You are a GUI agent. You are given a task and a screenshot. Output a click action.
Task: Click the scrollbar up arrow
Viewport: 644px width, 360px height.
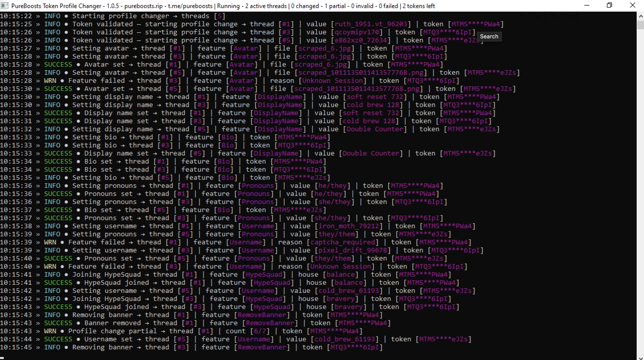tap(640, 15)
